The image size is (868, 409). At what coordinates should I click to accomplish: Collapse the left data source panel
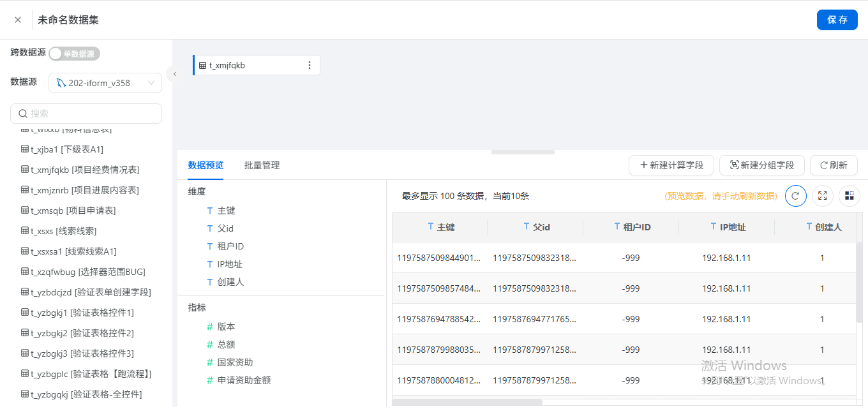pyautogui.click(x=174, y=74)
